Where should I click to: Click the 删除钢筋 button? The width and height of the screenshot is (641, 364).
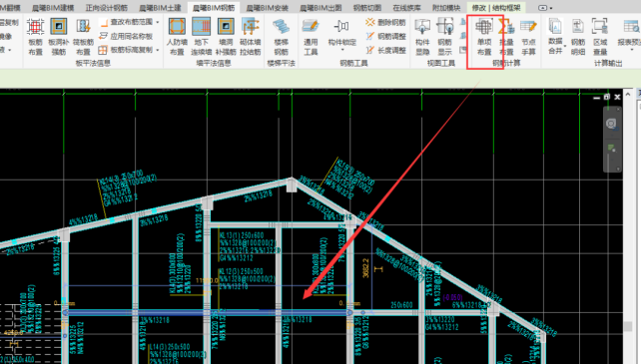[386, 22]
